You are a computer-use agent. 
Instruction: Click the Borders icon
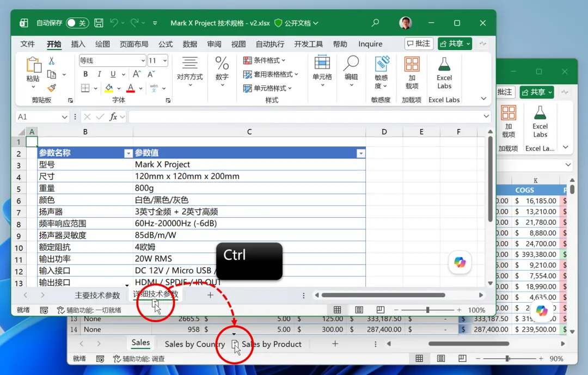coord(85,88)
